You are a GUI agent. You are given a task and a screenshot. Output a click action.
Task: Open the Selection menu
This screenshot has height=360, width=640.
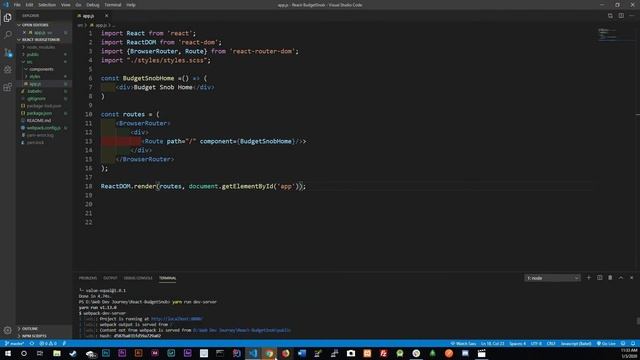(47, 5)
